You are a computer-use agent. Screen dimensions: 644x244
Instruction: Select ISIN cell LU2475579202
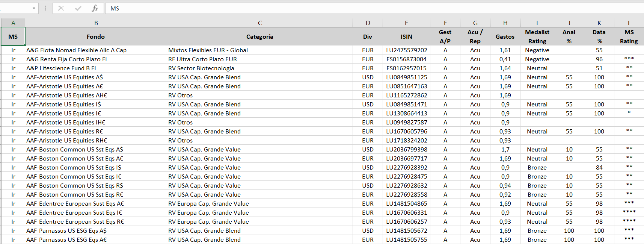[406, 50]
